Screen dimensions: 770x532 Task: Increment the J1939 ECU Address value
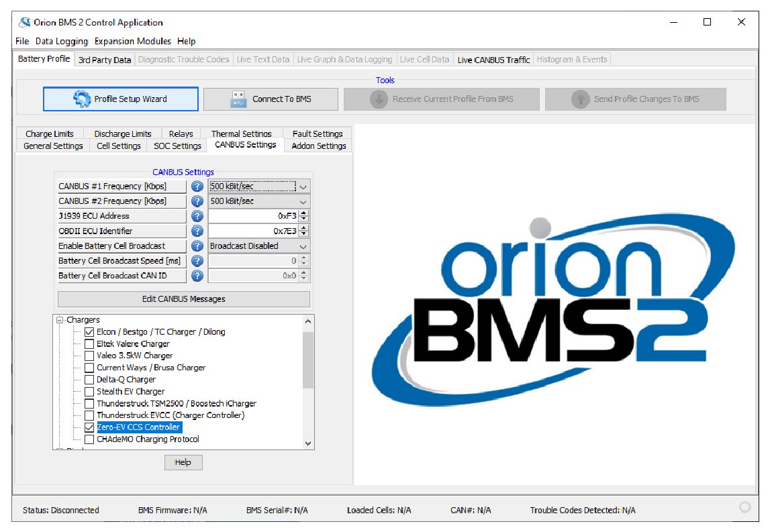pos(304,213)
